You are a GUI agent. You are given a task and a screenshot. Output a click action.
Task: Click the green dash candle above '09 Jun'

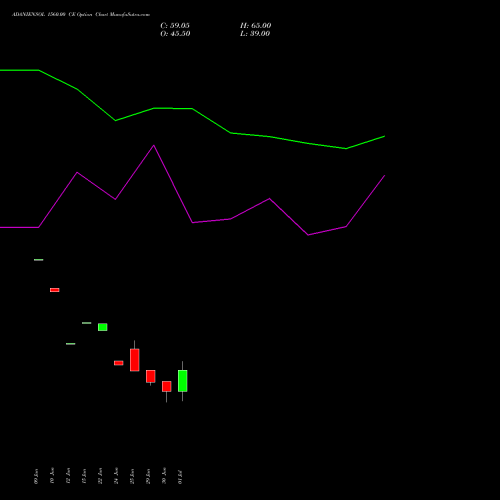[39, 260]
